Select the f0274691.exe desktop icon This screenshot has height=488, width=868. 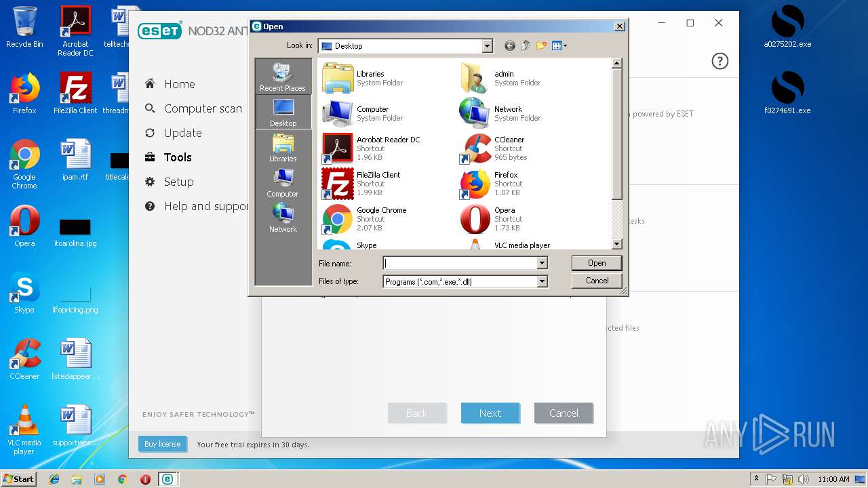coord(787,93)
